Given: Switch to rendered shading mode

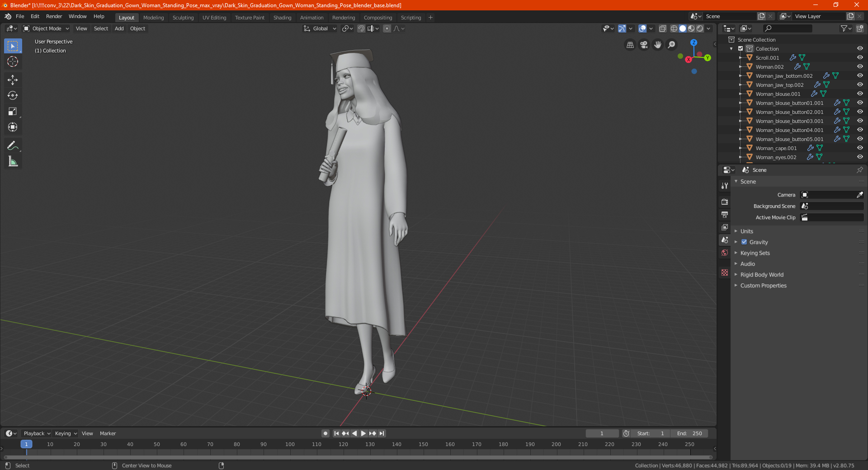Looking at the screenshot, I should [700, 28].
